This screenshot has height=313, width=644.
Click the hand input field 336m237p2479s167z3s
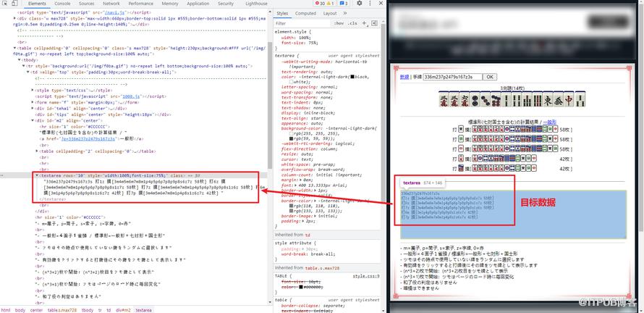click(x=452, y=77)
